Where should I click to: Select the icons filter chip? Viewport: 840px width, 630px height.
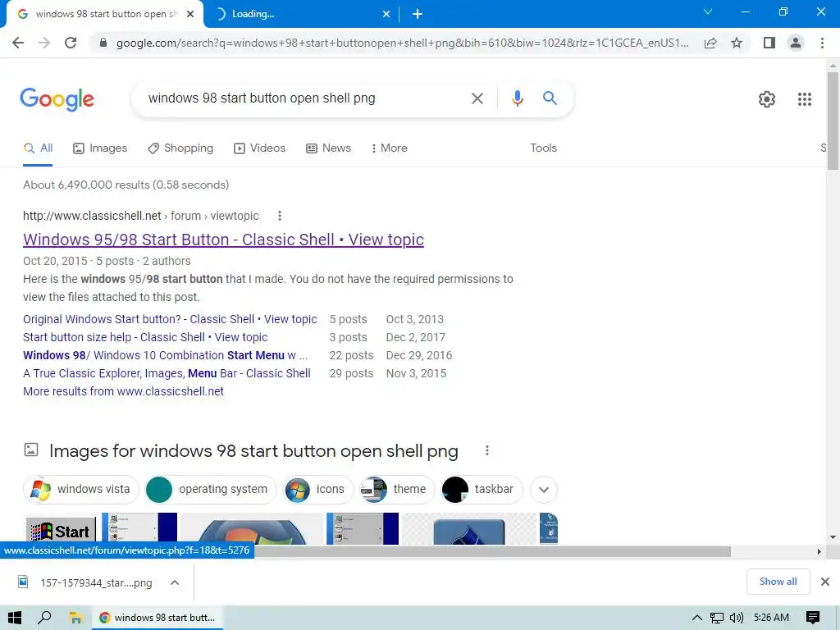click(318, 490)
